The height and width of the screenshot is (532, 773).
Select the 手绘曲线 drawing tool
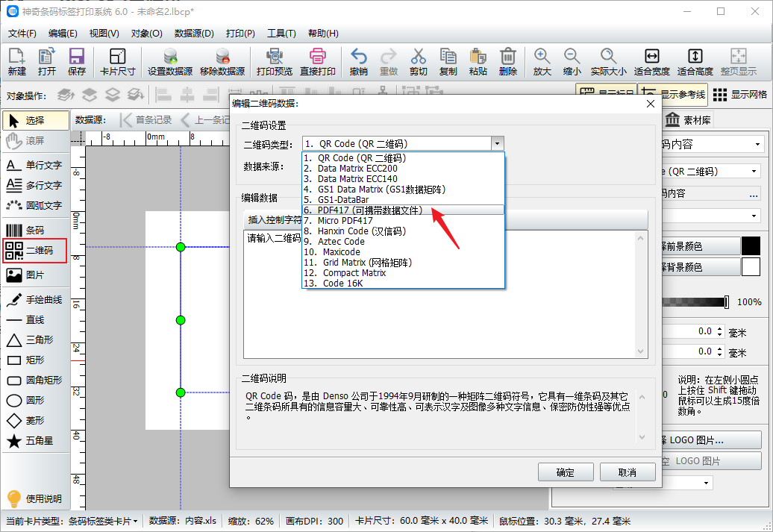tap(34, 300)
